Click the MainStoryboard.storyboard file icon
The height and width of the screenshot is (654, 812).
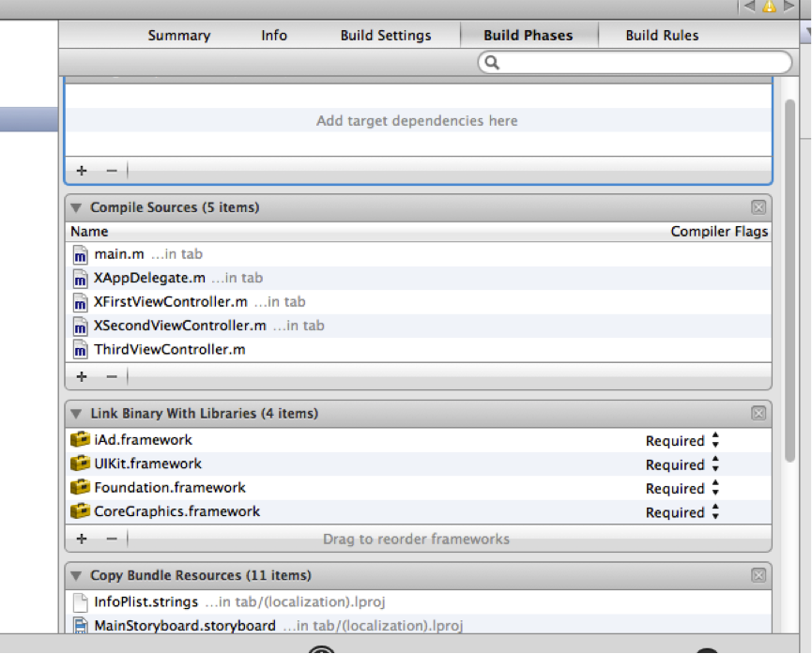pyautogui.click(x=81, y=626)
